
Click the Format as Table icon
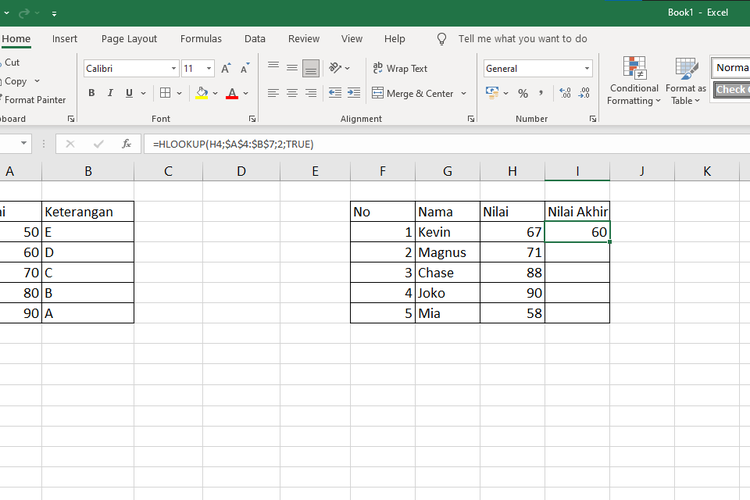click(687, 81)
